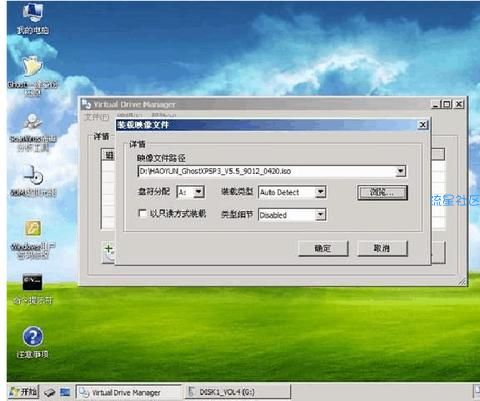This screenshot has width=480, height=401.
Task: Toggle the 以只读方式装载 read-only checkbox
Action: pyautogui.click(x=142, y=213)
